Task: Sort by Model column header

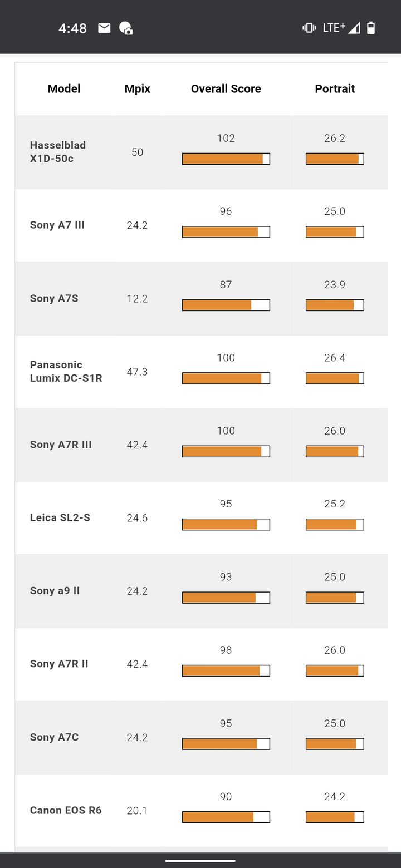Action: 64,88
